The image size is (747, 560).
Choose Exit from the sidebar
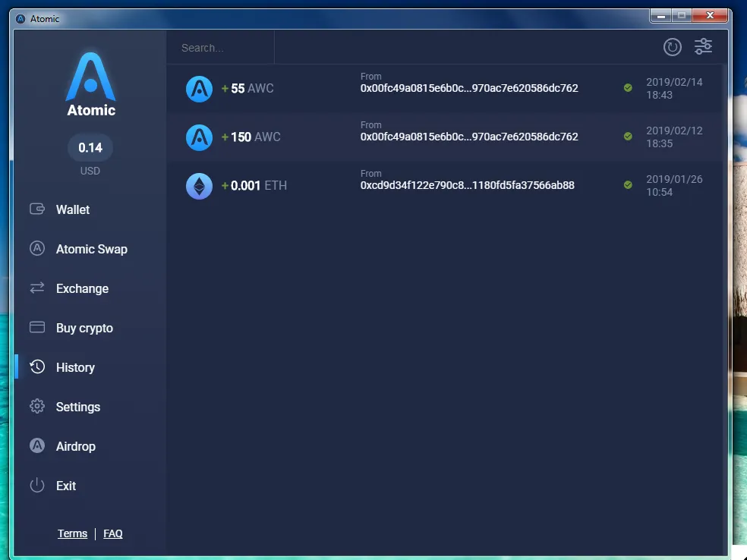66,486
